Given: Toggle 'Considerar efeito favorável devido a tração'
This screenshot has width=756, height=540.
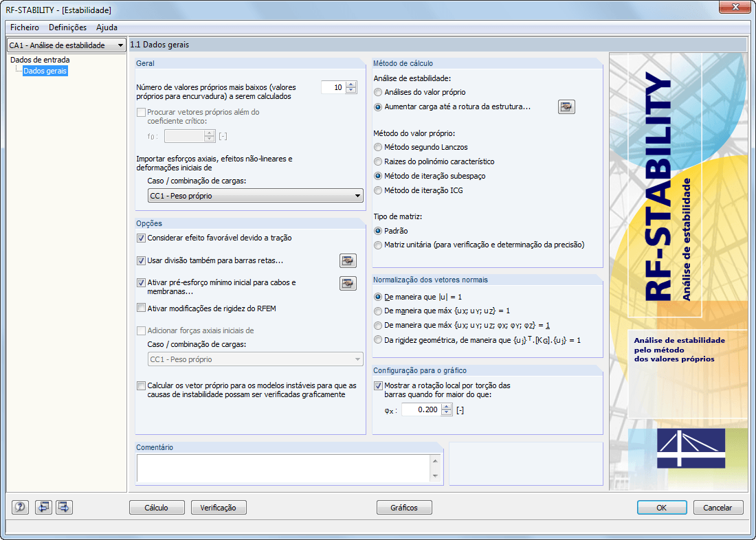Looking at the screenshot, I should pos(142,238).
